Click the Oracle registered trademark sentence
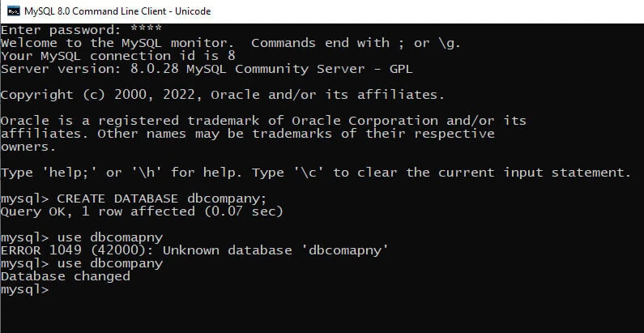The image size is (644, 333). click(263, 121)
